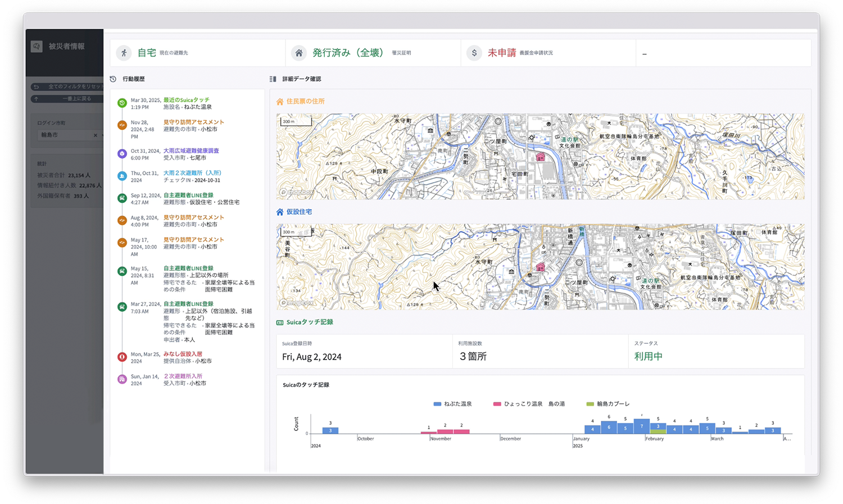
Task: Click the orange house icon beside 住民票の住所
Action: [280, 102]
